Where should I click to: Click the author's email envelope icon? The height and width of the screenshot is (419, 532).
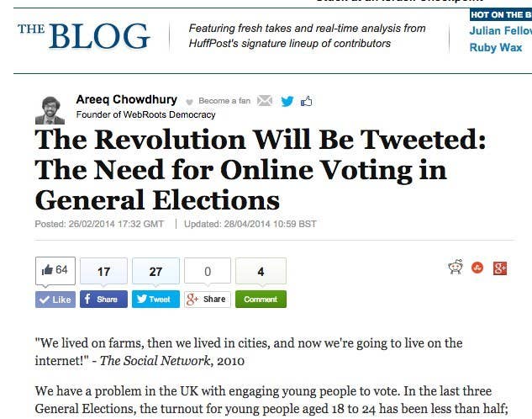264,101
